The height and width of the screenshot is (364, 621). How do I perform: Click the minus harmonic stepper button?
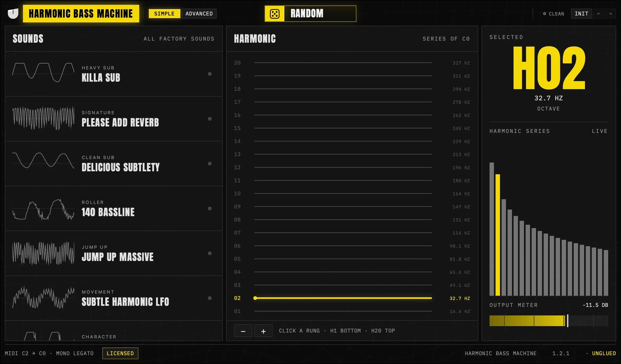point(243,331)
